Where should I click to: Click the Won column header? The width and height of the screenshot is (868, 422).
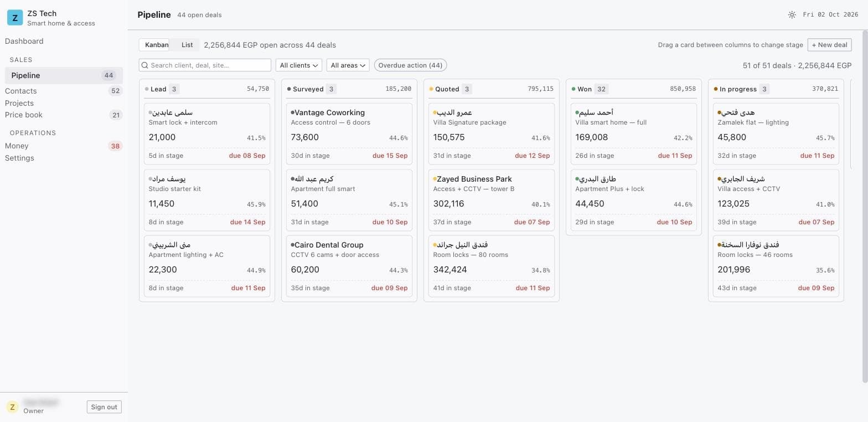tap(634, 89)
